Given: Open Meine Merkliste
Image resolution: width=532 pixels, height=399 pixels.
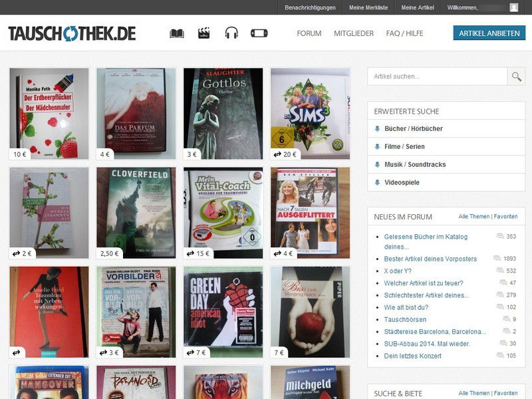Looking at the screenshot, I should [x=368, y=7].
